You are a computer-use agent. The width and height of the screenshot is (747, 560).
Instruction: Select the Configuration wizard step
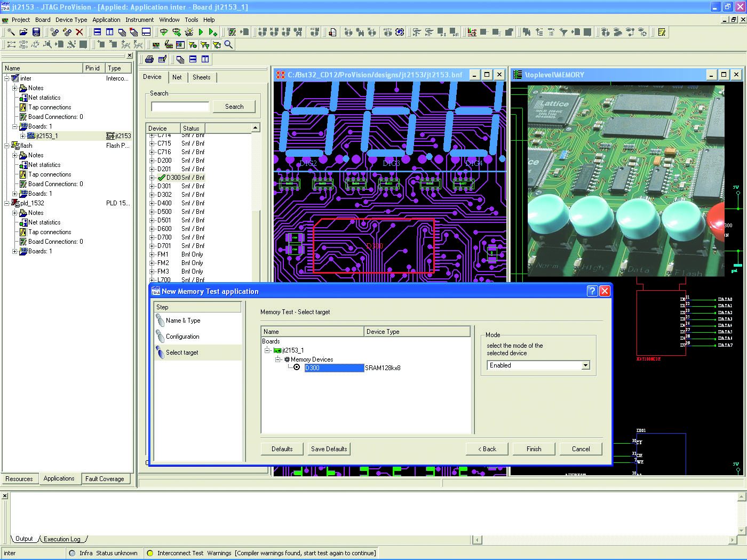[182, 337]
